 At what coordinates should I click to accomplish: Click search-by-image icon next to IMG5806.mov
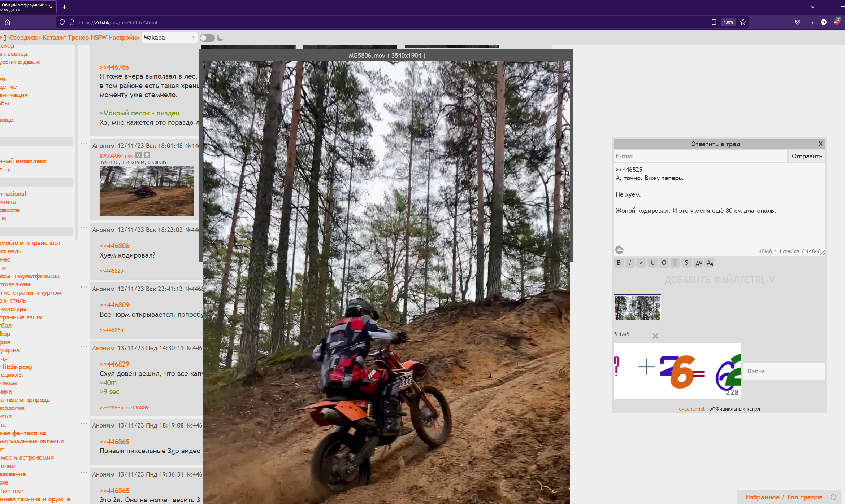pos(139,155)
